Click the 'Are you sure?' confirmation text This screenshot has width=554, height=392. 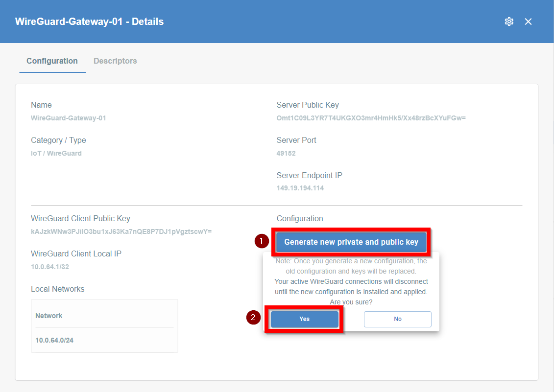click(351, 302)
